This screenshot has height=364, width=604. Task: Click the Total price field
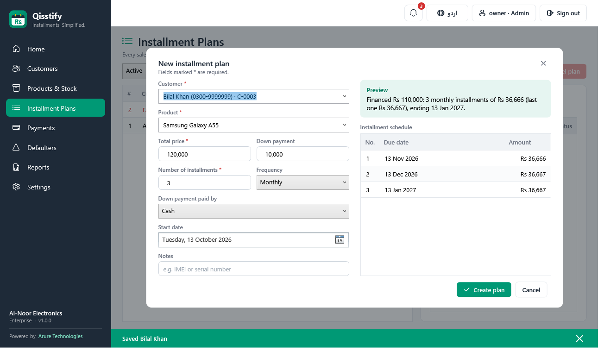click(204, 154)
